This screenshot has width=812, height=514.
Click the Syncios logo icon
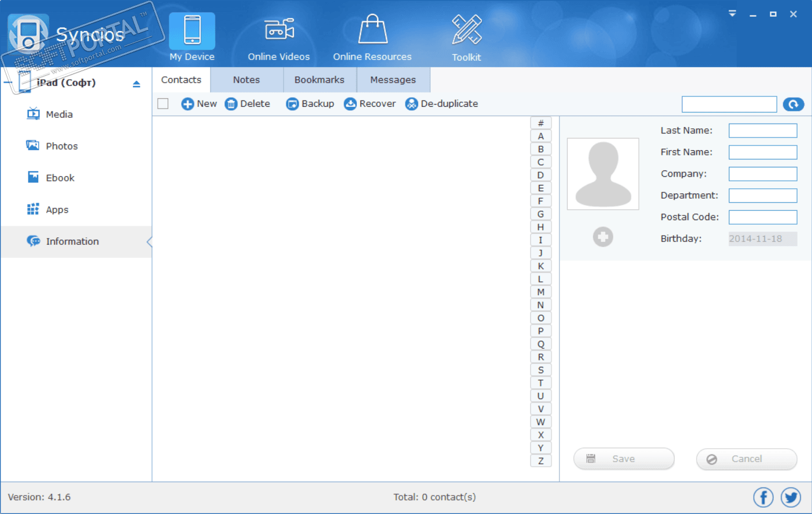click(x=28, y=35)
